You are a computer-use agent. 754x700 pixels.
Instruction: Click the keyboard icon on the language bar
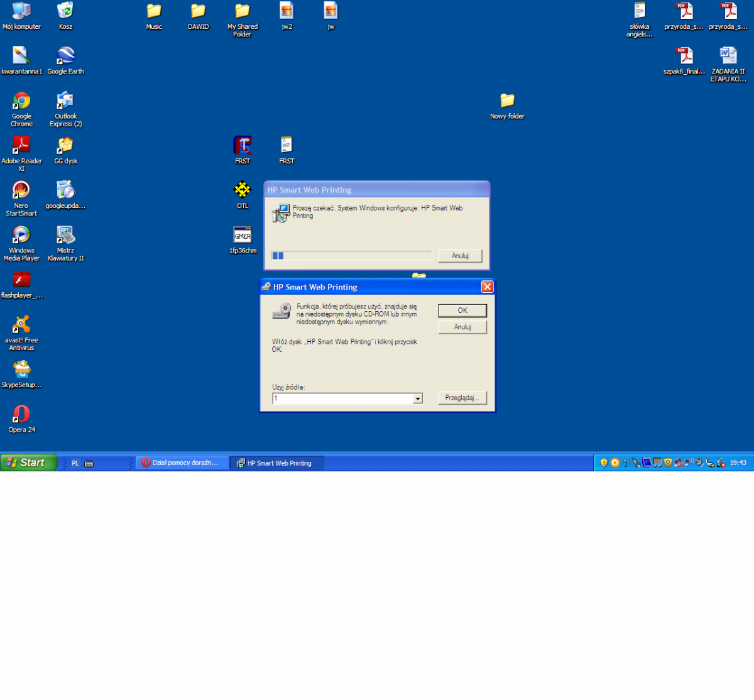tap(89, 464)
